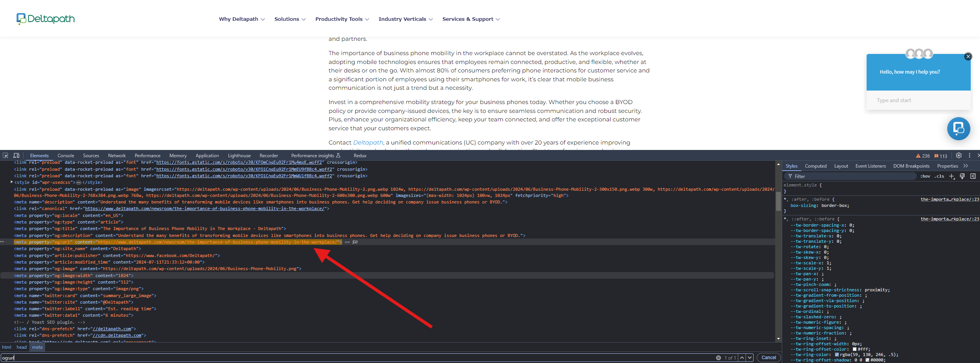Image resolution: width=980 pixels, height=363 pixels.
Task: Click the 236 warnings counter
Action: click(x=923, y=156)
